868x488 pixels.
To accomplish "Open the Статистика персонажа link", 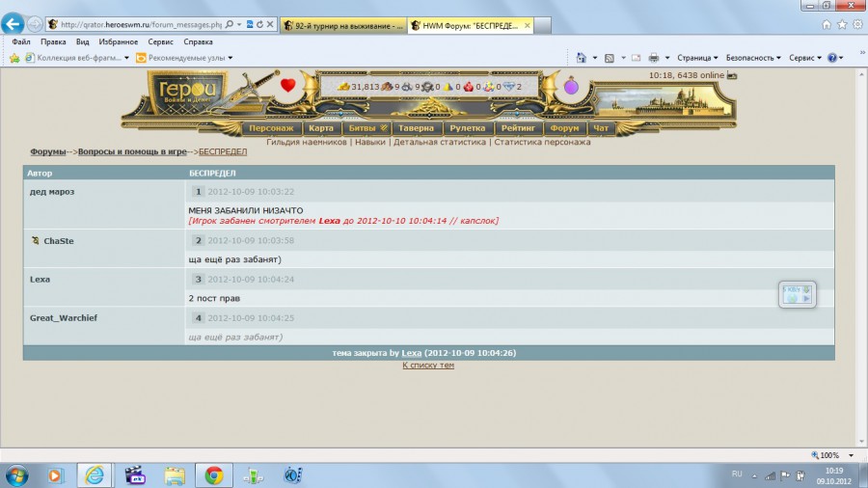I will (542, 142).
